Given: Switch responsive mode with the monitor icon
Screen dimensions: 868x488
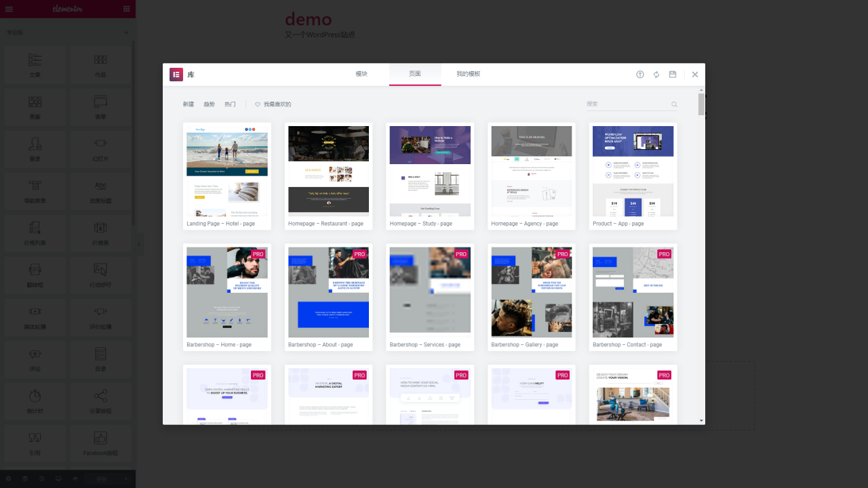Looking at the screenshot, I should click(x=58, y=479).
